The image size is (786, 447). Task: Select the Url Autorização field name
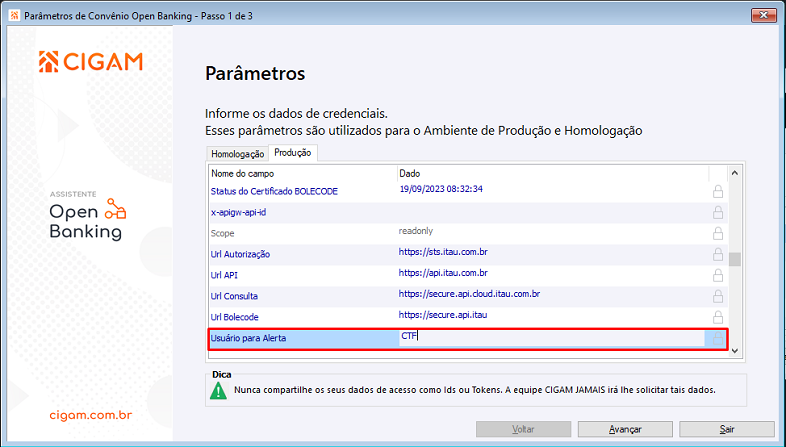point(240,255)
